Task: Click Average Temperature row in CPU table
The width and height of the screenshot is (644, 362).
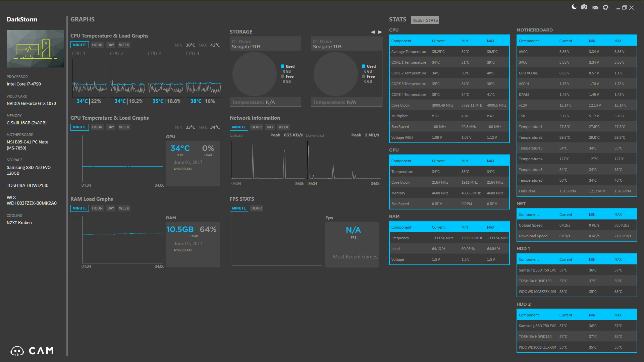Action: [449, 52]
